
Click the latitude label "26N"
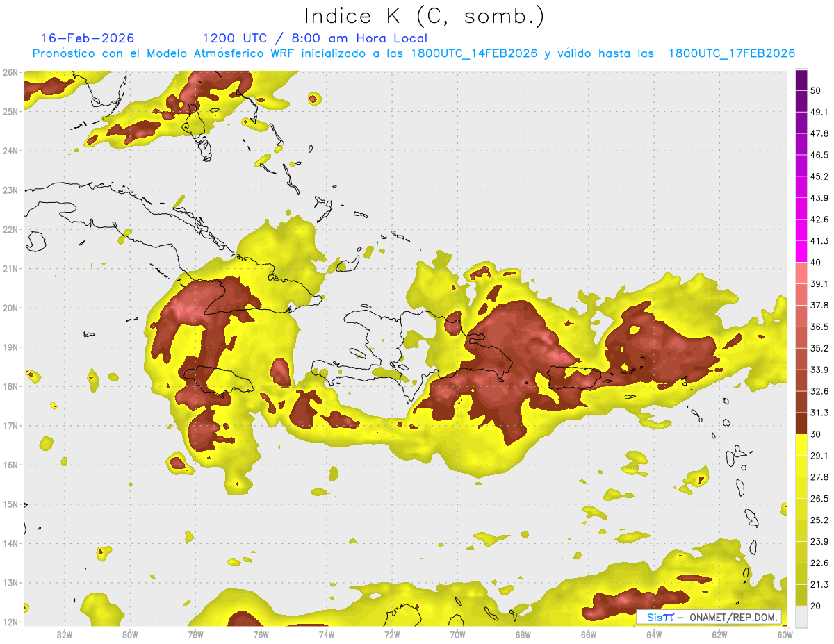[x=10, y=72]
